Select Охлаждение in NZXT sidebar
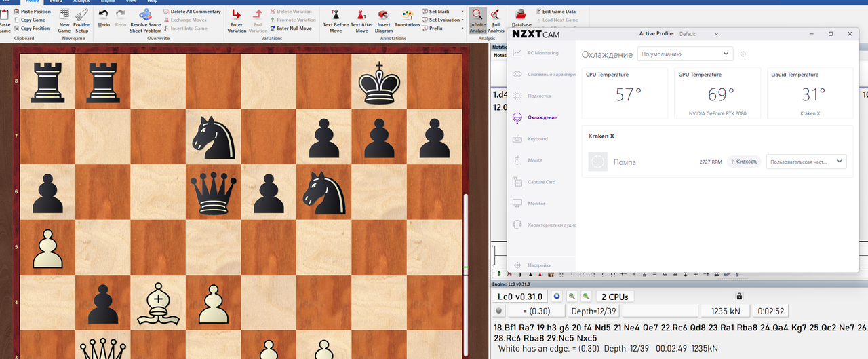Viewport: 868px width, 359px height. [536, 117]
